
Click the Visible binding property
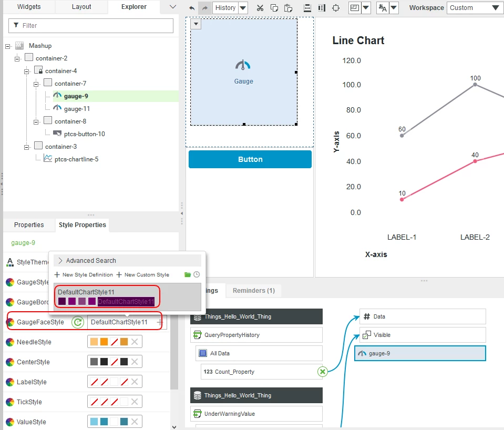point(423,335)
